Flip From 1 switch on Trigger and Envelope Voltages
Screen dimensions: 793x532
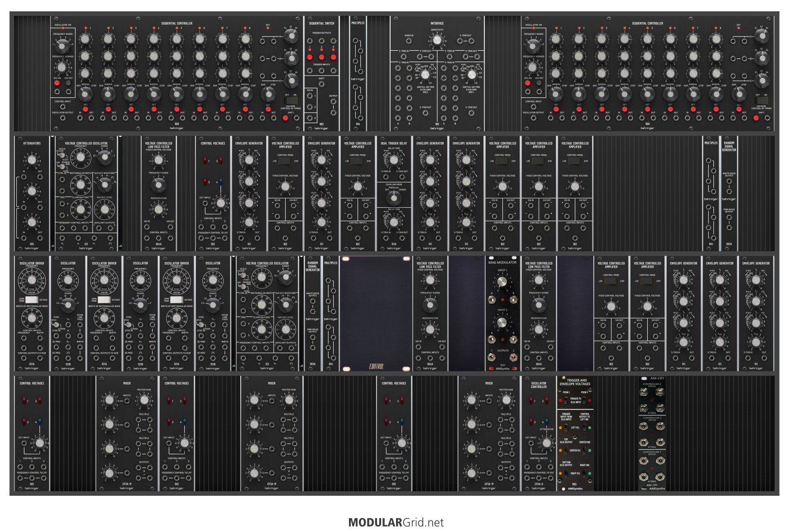565,400
